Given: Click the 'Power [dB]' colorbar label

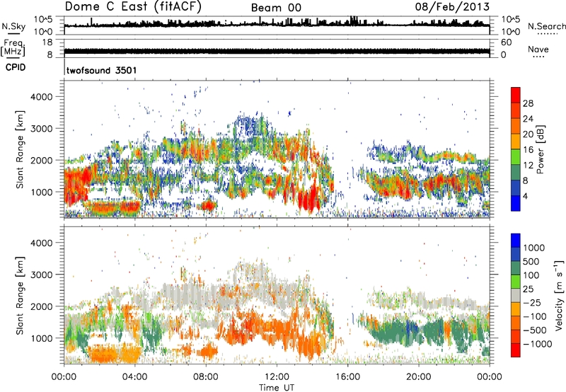Looking at the screenshot, I should [x=540, y=149].
